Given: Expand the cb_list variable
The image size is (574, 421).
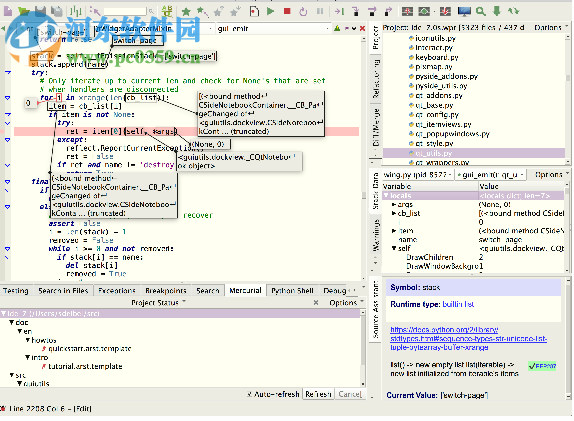Looking at the screenshot, I should point(394,213).
